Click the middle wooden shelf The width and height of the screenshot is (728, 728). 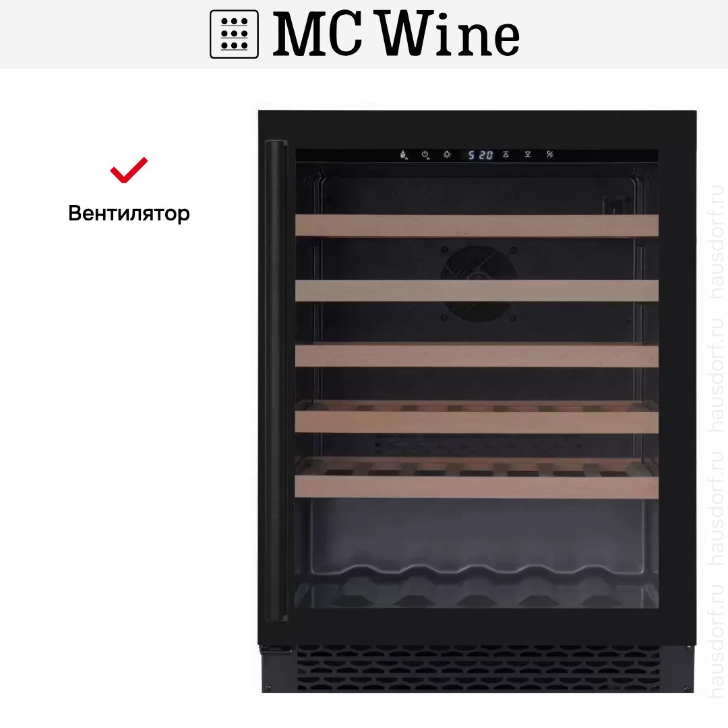tap(477, 356)
